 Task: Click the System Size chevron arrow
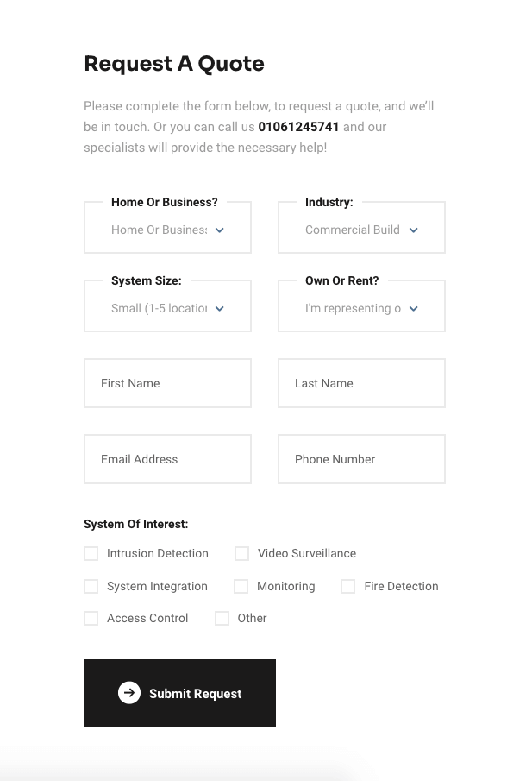click(220, 309)
